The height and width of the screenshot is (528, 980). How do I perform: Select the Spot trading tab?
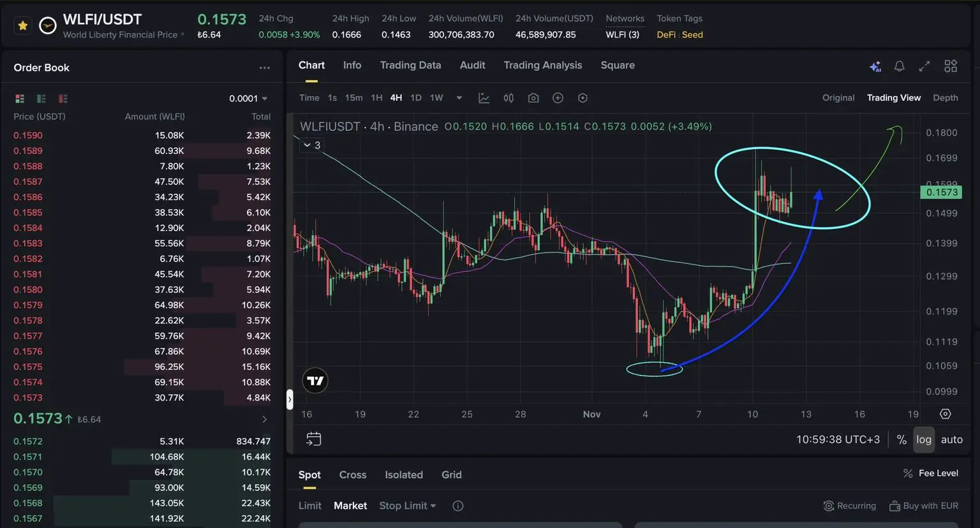point(309,474)
